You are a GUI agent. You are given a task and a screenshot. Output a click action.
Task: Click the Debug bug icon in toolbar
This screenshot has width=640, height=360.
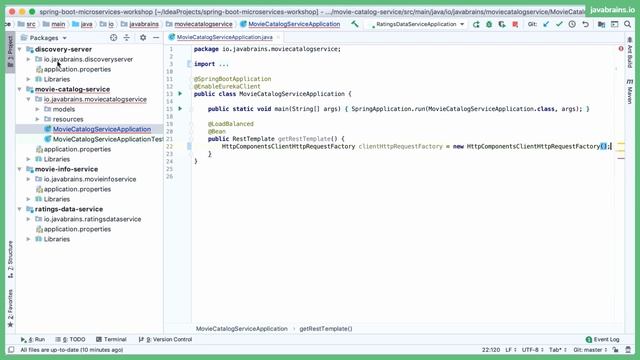point(489,24)
